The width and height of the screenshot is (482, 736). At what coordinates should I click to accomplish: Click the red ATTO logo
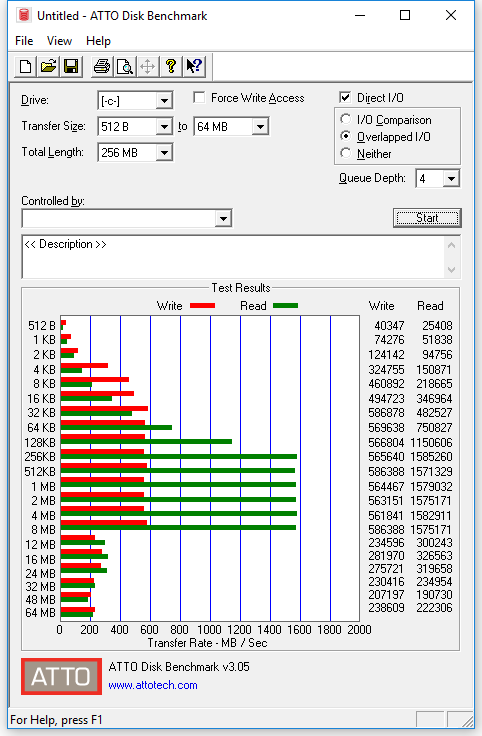[61, 676]
